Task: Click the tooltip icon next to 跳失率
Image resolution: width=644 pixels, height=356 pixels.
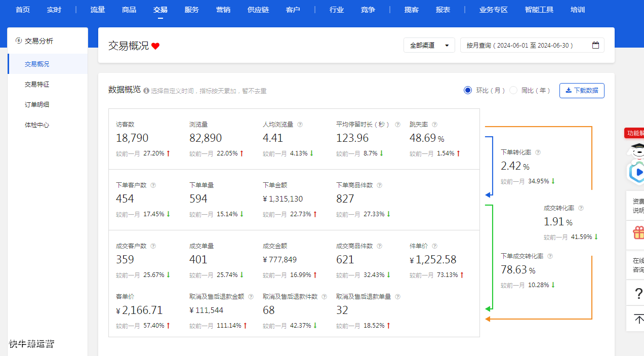Action: 434,124
